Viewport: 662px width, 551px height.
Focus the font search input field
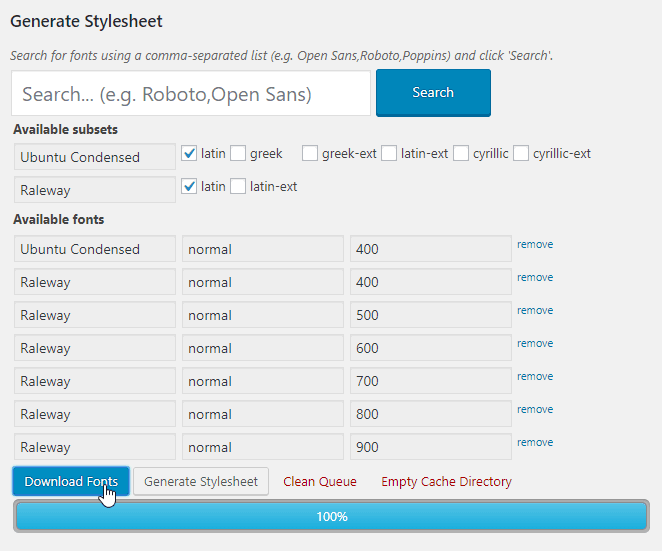pyautogui.click(x=191, y=94)
